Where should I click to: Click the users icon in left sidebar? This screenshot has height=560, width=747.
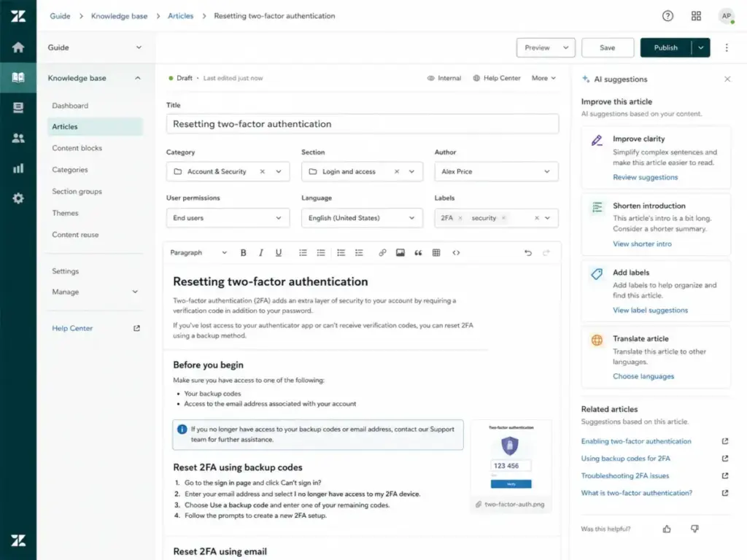[x=18, y=138]
